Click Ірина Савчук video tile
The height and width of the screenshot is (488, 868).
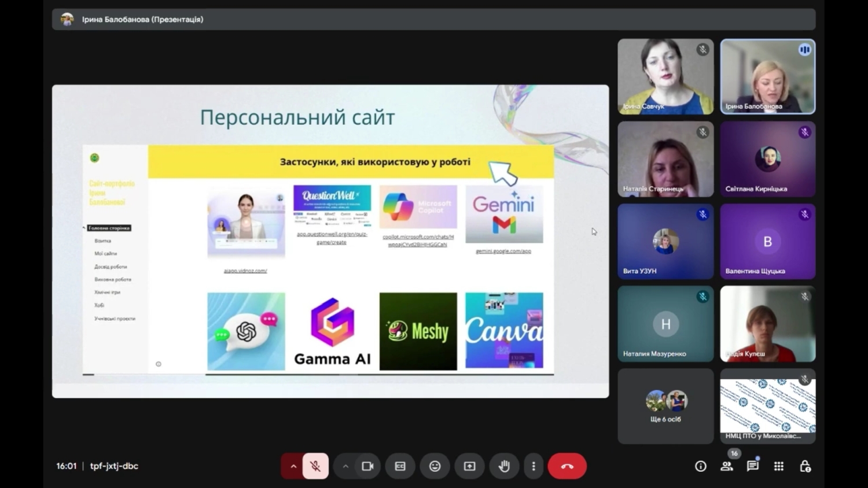tap(665, 76)
